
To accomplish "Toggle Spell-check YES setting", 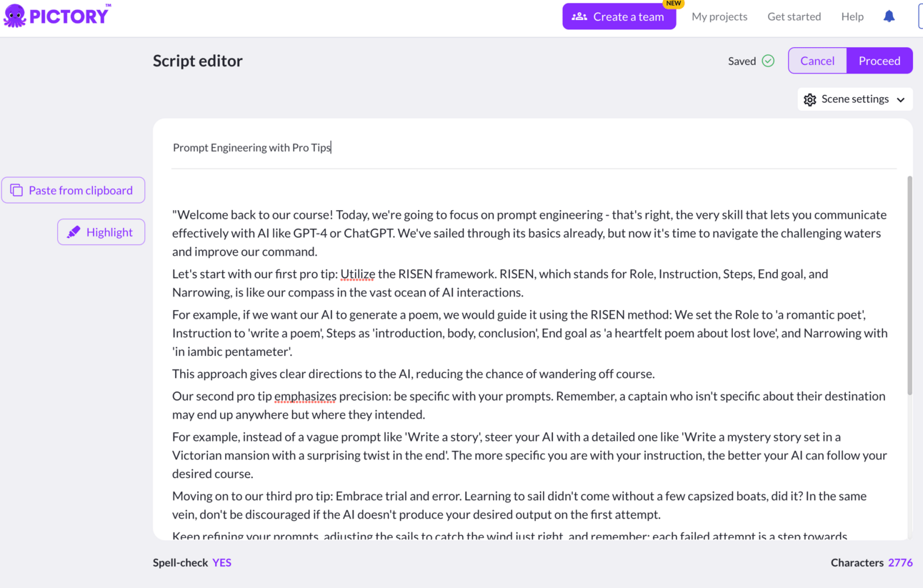I will 221,562.
